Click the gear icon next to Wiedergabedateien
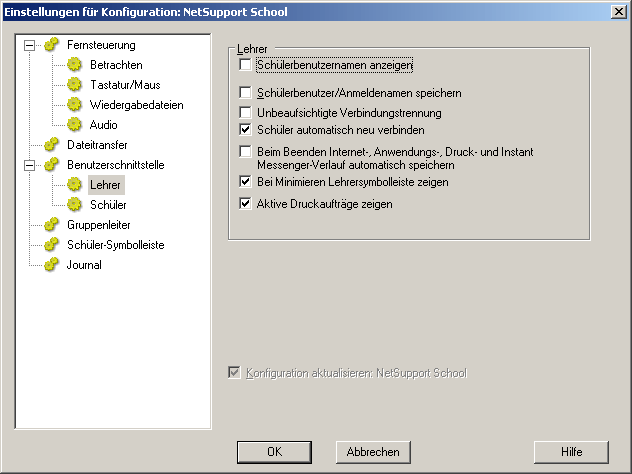The width and height of the screenshot is (632, 474). point(73,105)
